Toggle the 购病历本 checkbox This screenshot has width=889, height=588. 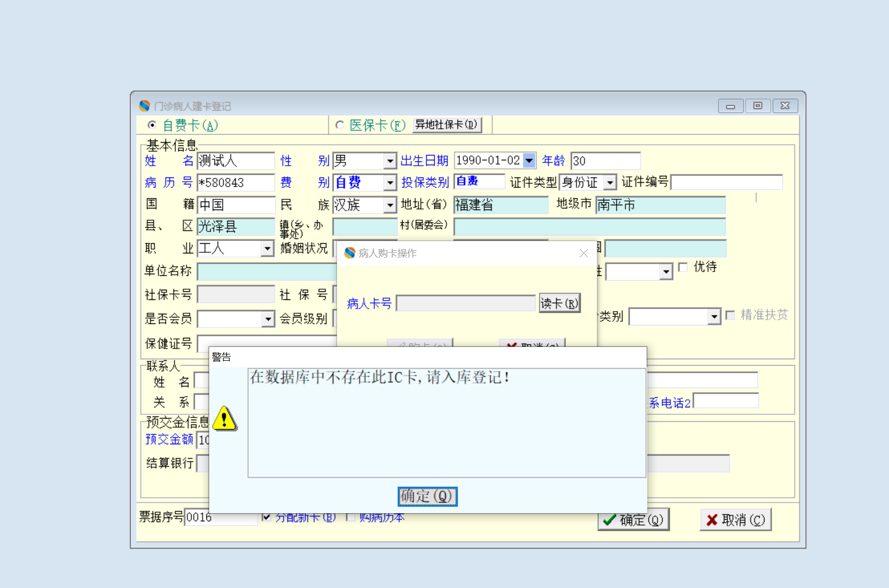coord(351,517)
